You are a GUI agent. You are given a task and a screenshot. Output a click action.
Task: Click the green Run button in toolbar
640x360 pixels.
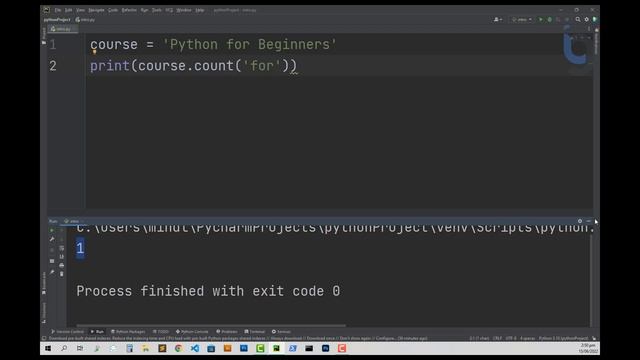click(541, 20)
